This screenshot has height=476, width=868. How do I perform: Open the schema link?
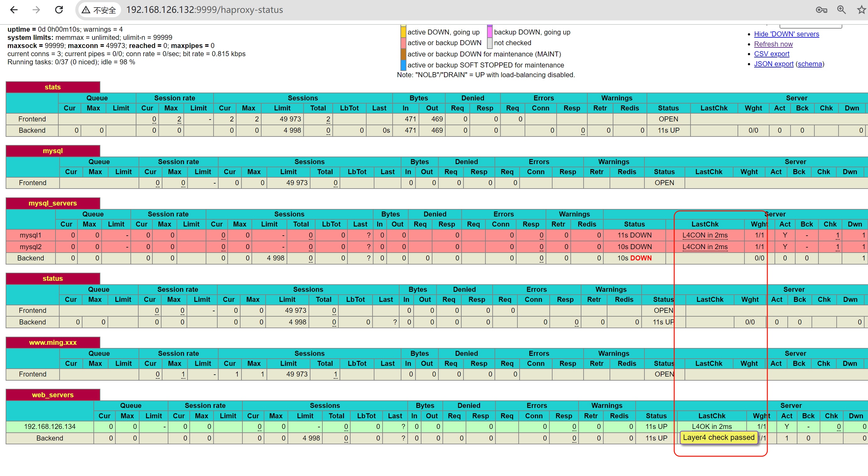tap(810, 64)
